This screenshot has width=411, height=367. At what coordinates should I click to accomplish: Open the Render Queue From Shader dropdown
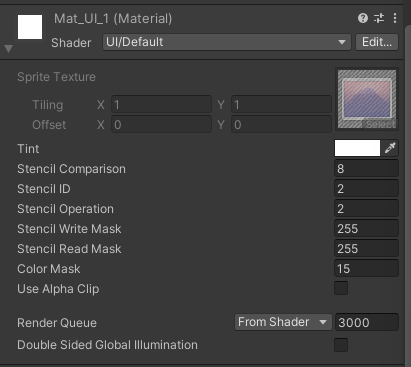point(283,322)
